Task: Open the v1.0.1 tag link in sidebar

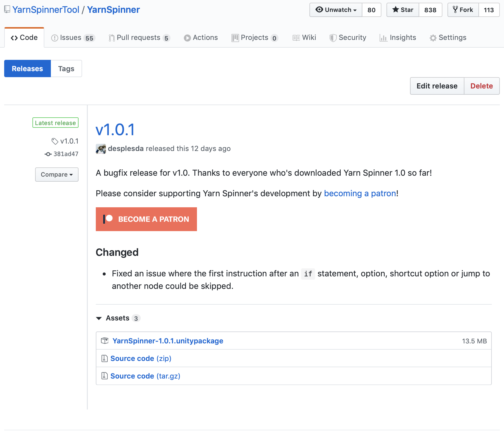Action: click(x=69, y=141)
